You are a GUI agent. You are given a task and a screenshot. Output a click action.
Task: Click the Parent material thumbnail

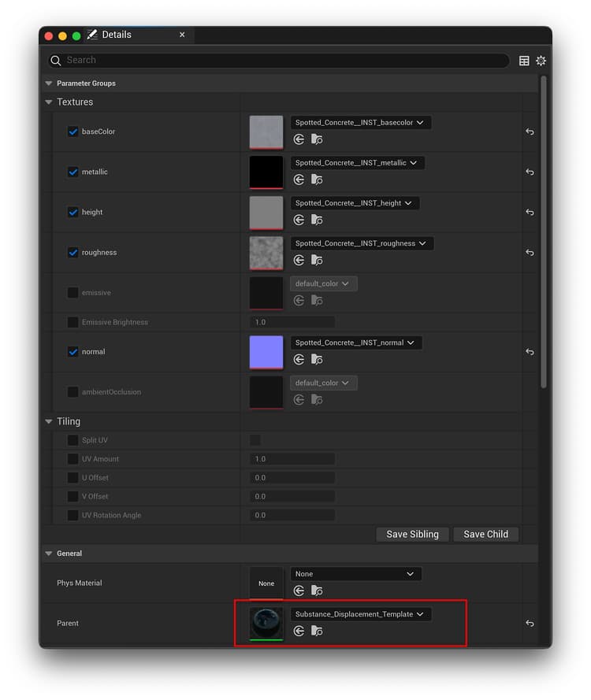tap(266, 624)
